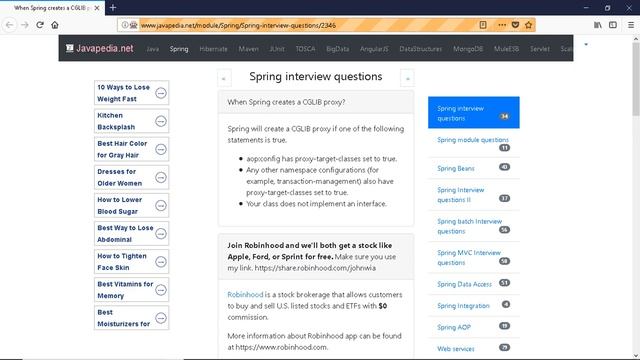Open '10 Ways to Lose Weight Fast' ad

pyautogui.click(x=131, y=93)
